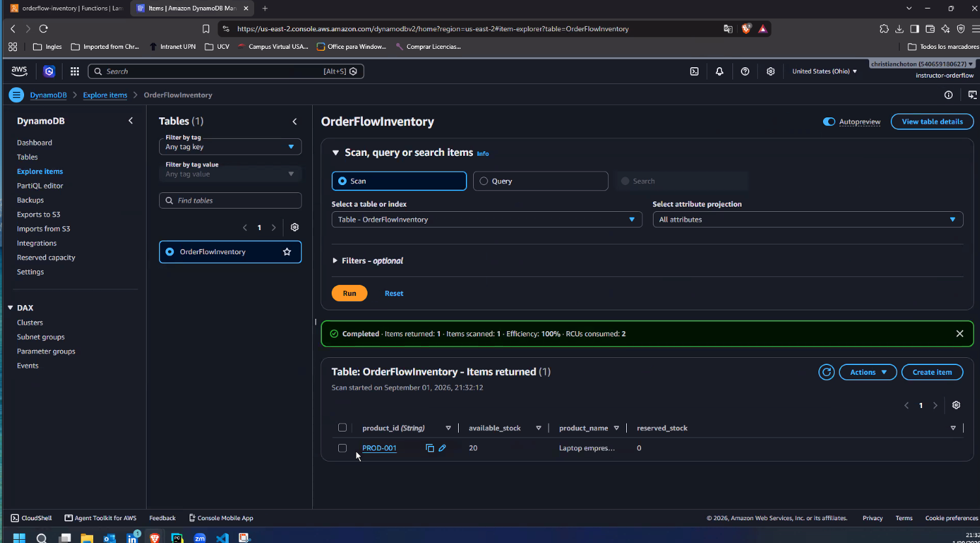Copy the PROD-001 product id

(429, 448)
